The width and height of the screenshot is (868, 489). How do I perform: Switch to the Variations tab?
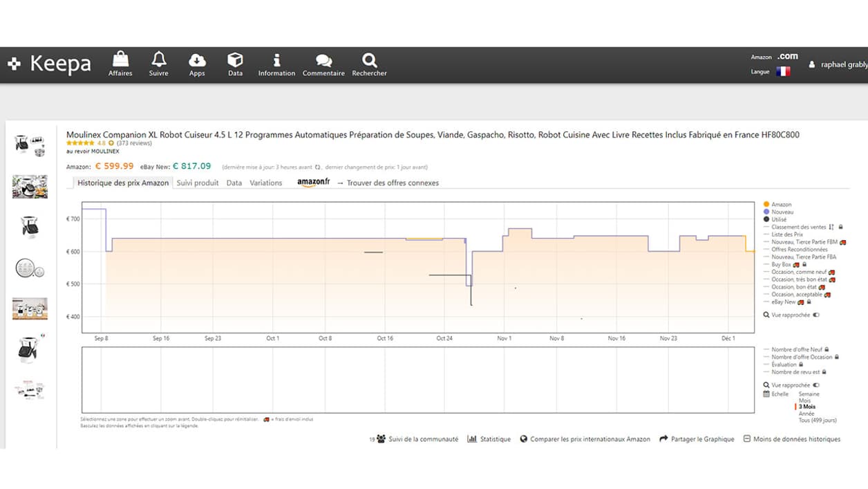tap(266, 183)
